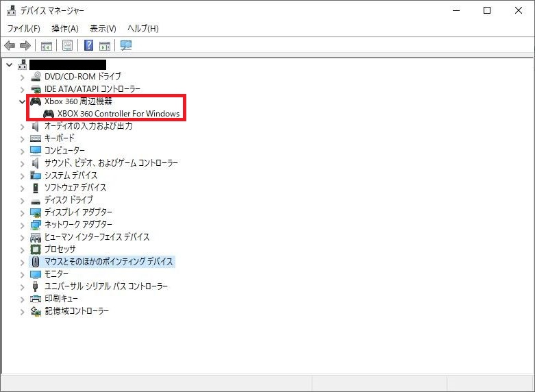Expand the ディスク ドライブ category

(23, 201)
